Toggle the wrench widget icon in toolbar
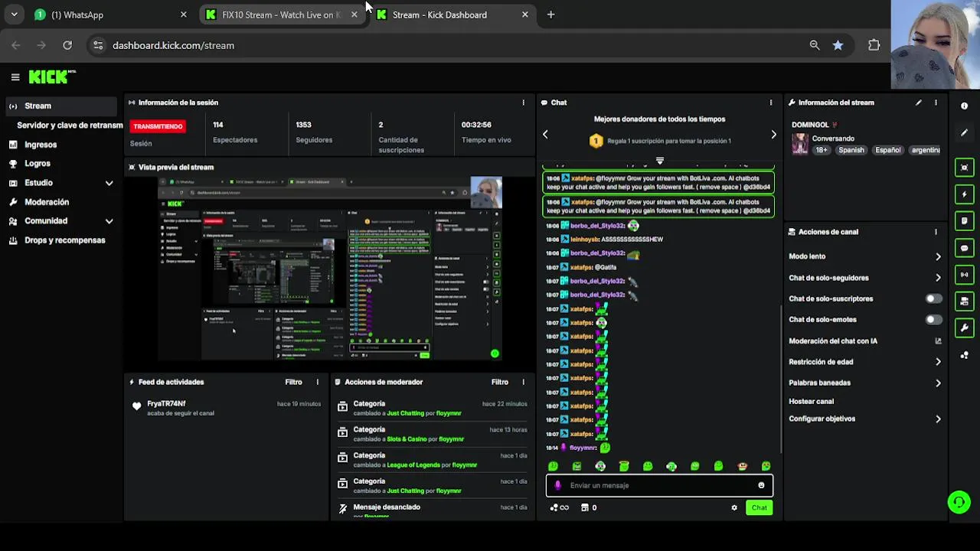The image size is (980, 551). coord(964,328)
